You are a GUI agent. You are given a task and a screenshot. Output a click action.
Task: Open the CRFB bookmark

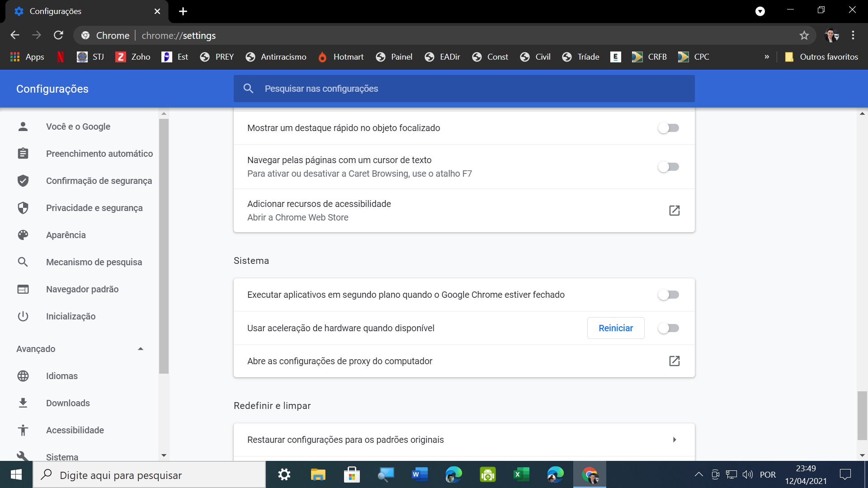click(649, 57)
